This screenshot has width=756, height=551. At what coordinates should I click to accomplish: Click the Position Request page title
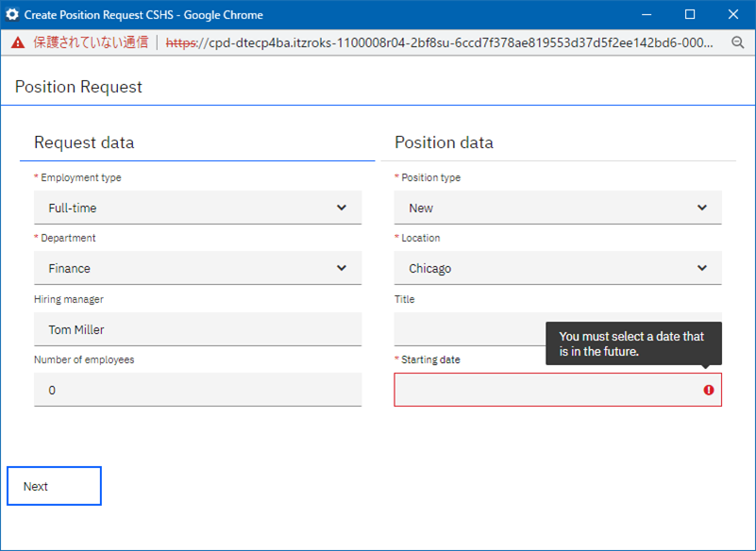78,87
